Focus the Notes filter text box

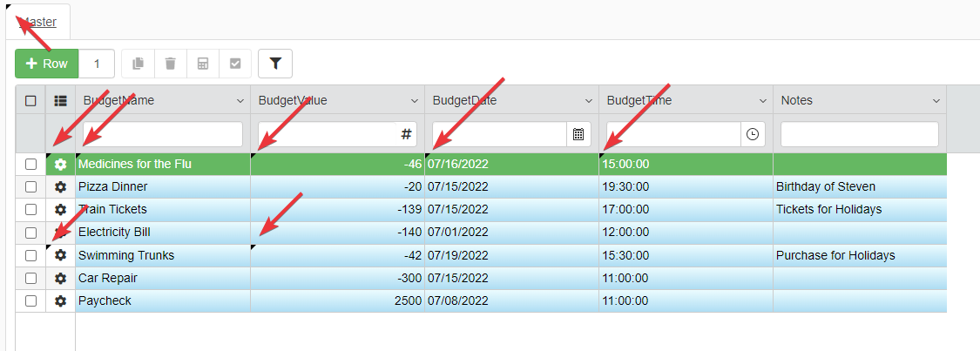[859, 134]
